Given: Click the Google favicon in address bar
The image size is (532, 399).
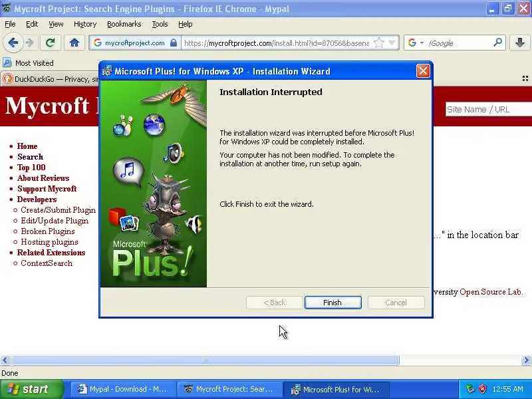Looking at the screenshot, I should tap(97, 43).
